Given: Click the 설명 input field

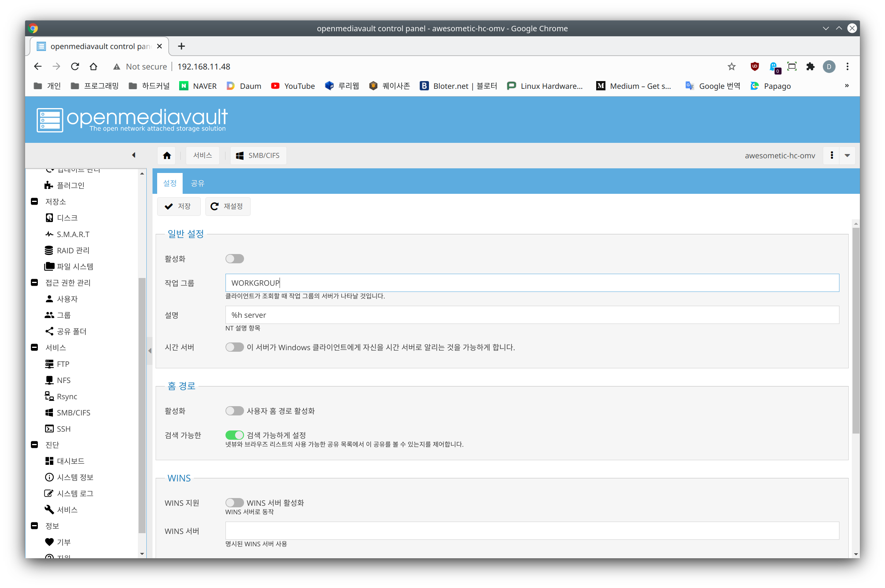Looking at the screenshot, I should [532, 315].
